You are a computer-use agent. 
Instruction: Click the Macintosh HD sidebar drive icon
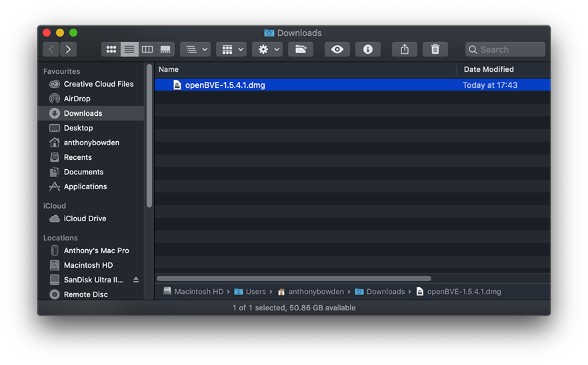click(x=55, y=265)
